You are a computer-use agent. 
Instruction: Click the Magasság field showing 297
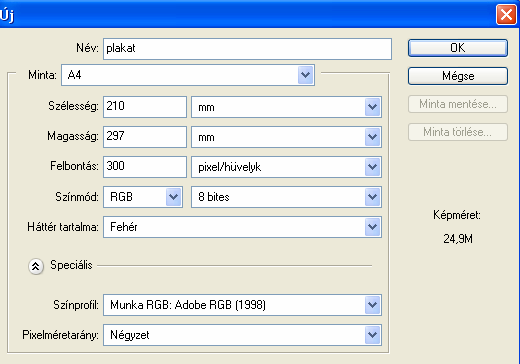(x=145, y=137)
